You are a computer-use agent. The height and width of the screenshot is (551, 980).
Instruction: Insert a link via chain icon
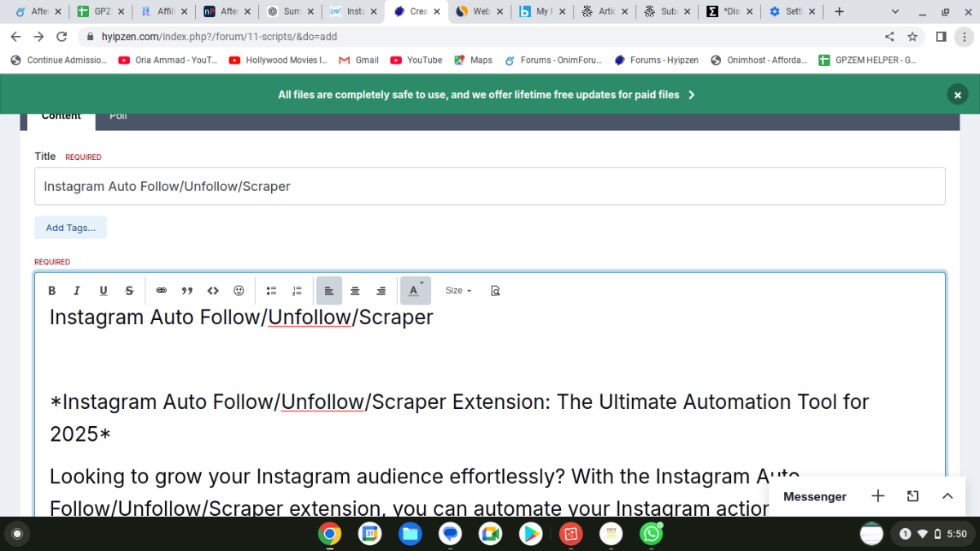coord(161,291)
